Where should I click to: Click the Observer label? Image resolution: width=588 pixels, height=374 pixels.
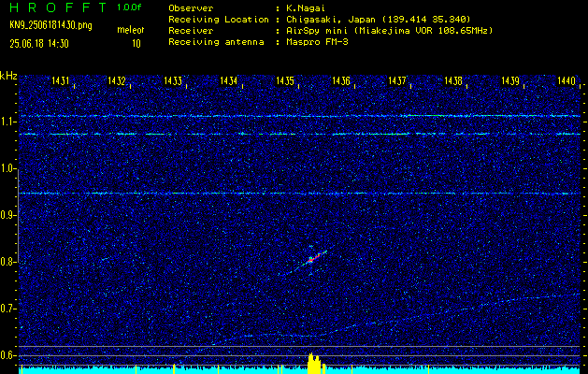[191, 7]
